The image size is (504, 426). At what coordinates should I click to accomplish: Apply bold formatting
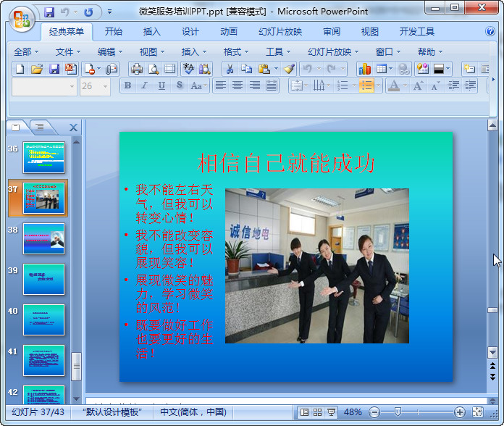point(127,85)
